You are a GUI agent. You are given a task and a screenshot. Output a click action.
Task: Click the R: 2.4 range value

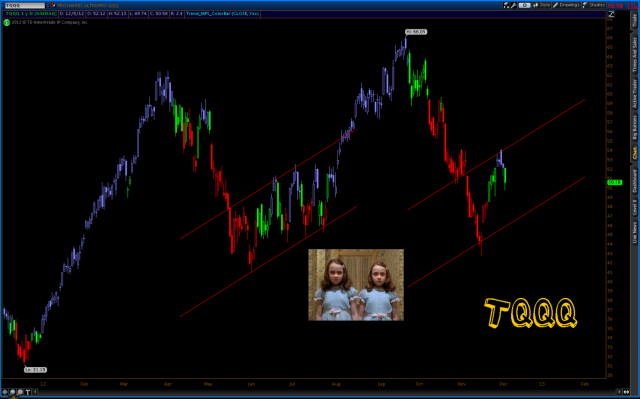pos(177,13)
